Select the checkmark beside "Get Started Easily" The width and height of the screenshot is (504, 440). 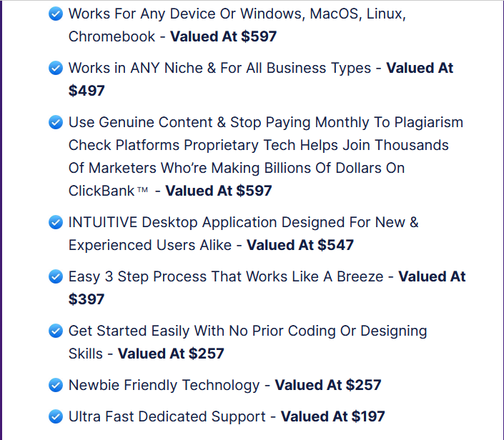click(x=55, y=331)
